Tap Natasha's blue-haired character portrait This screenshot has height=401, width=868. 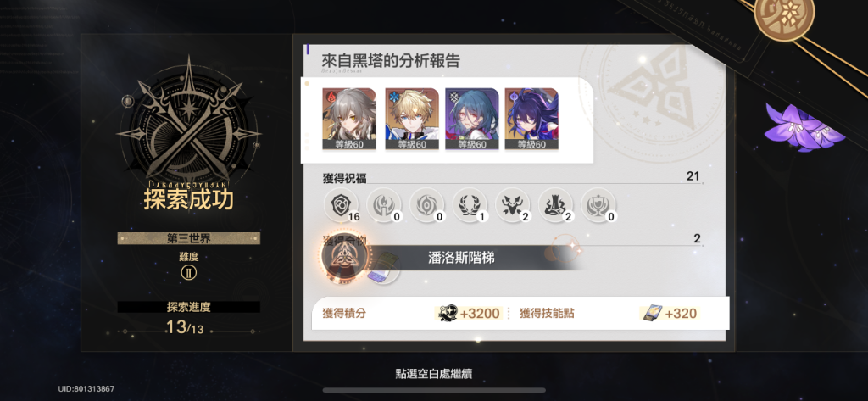point(471,119)
